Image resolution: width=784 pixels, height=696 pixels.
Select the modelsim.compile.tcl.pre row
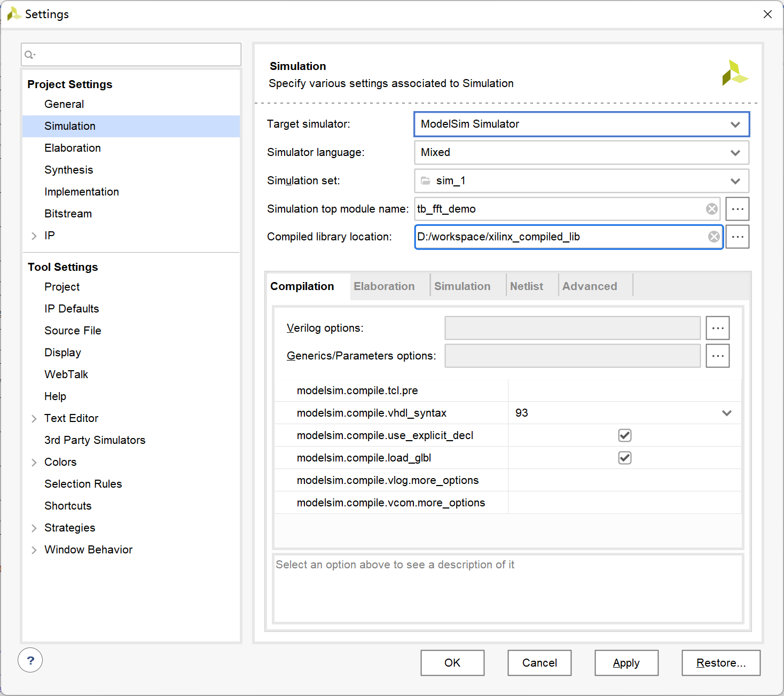pyautogui.click(x=508, y=390)
